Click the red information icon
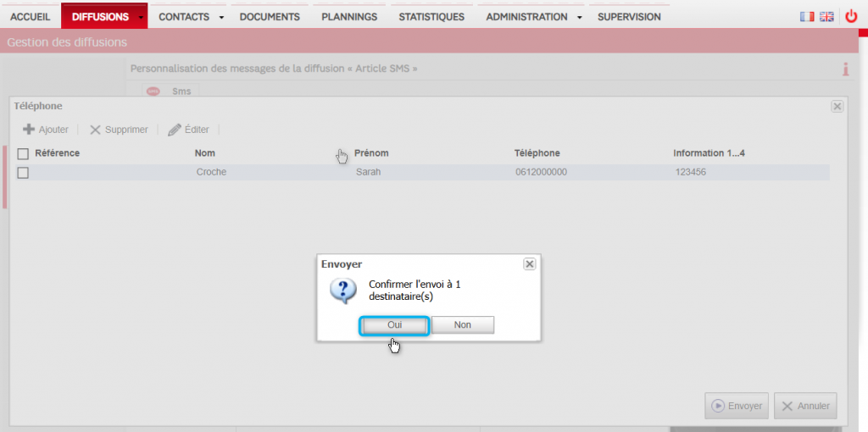 click(x=845, y=69)
